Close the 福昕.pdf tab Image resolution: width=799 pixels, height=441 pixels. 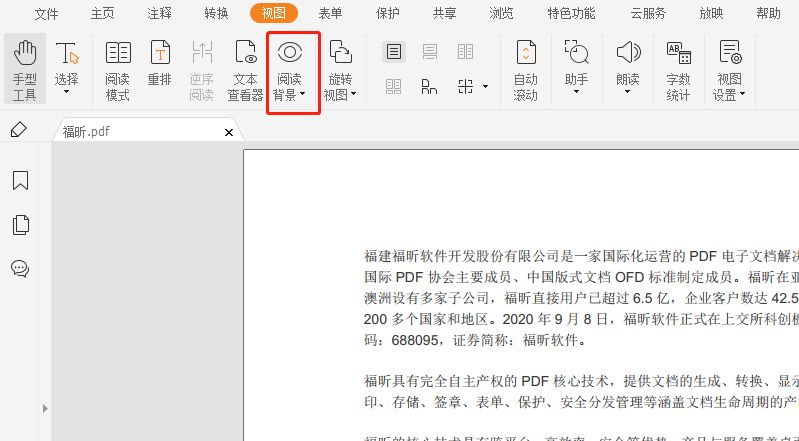pos(229,133)
